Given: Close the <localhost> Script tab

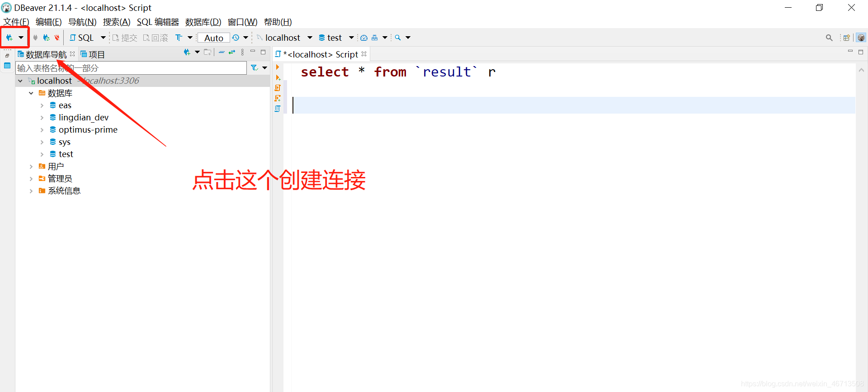Looking at the screenshot, I should (x=364, y=54).
